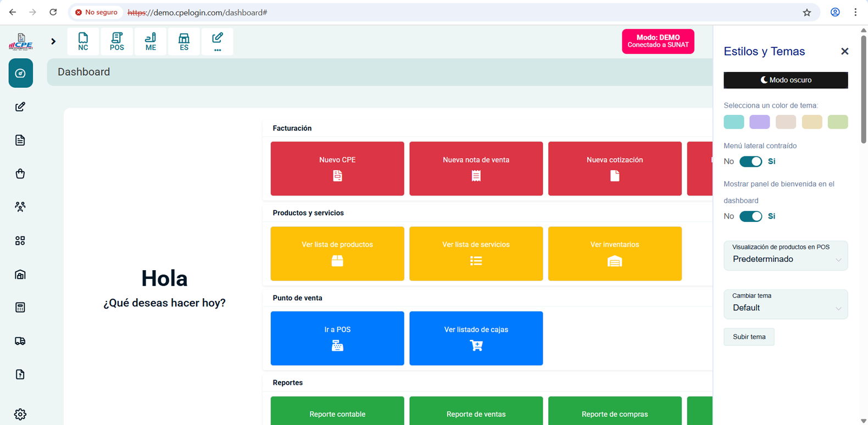This screenshot has width=868, height=425.
Task: Enable Modo oscuro
Action: [786, 80]
